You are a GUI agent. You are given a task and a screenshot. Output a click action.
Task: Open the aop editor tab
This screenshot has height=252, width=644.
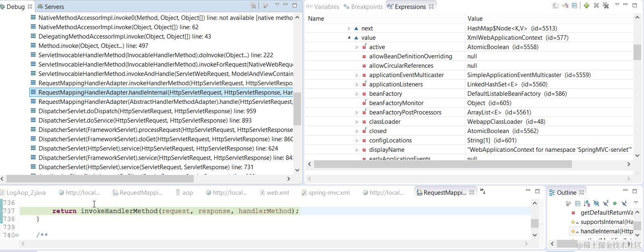click(x=184, y=193)
